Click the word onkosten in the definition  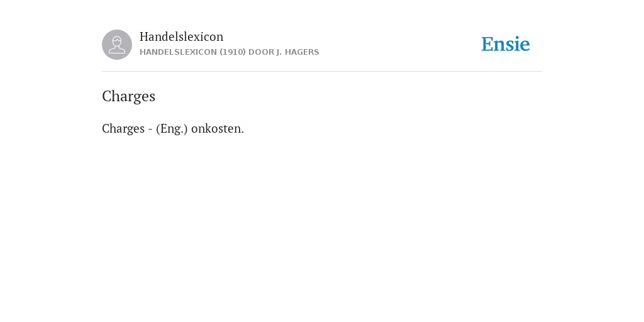point(216,128)
